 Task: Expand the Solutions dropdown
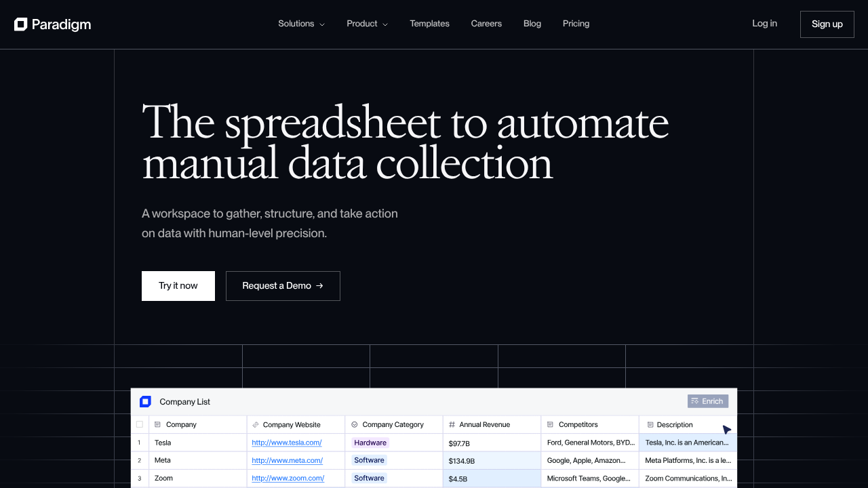301,24
